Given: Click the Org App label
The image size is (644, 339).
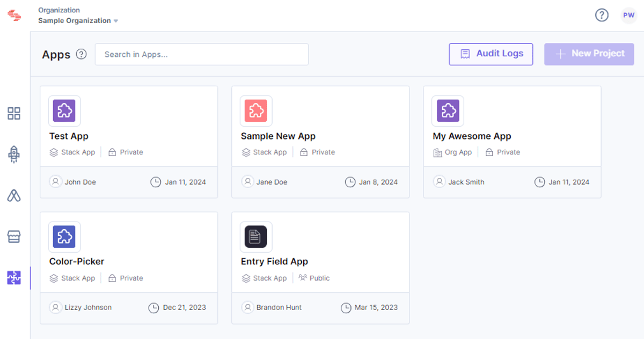Looking at the screenshot, I should pos(458,152).
